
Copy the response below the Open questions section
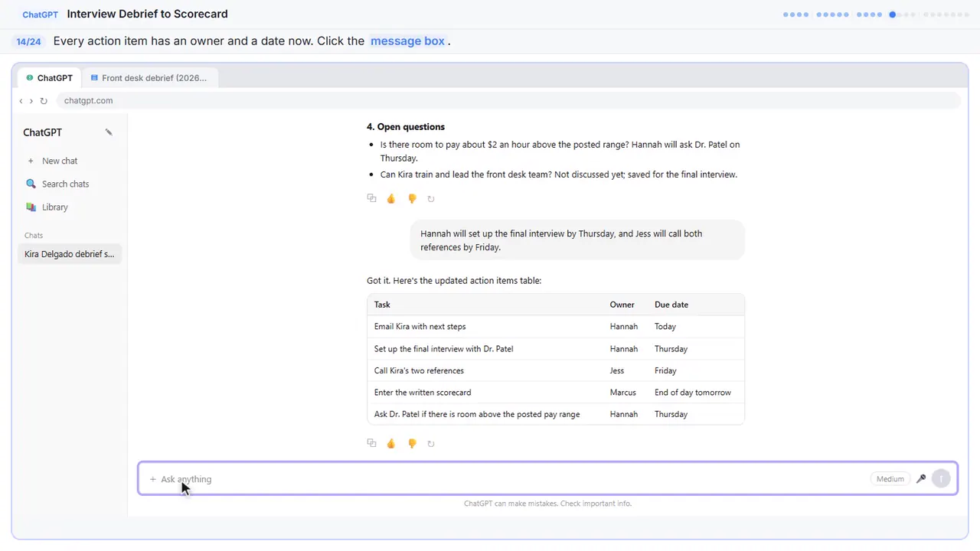coord(371,198)
